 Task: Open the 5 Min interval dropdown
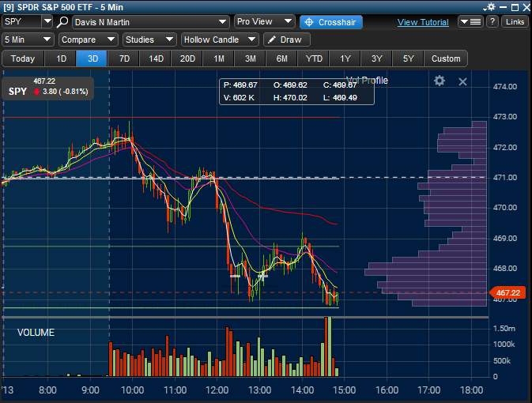(x=28, y=40)
